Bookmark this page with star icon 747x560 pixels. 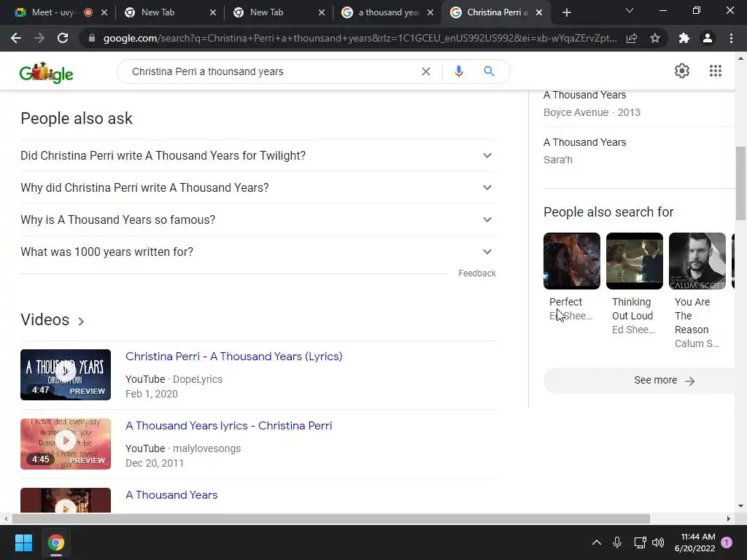(x=655, y=38)
